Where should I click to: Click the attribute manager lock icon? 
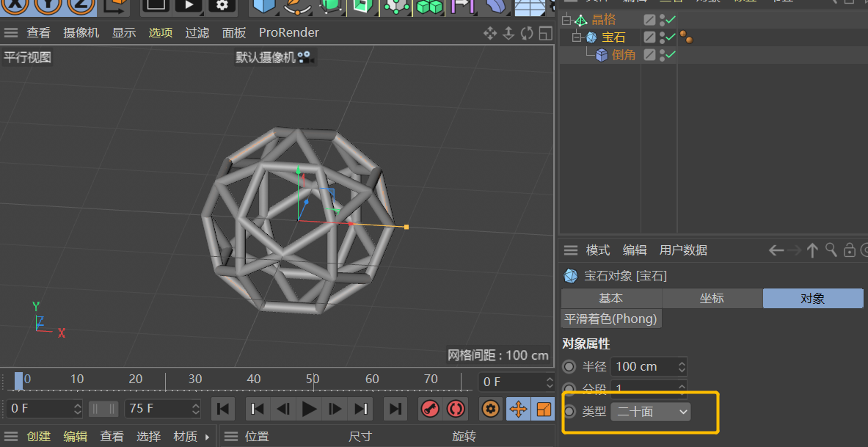[849, 250]
